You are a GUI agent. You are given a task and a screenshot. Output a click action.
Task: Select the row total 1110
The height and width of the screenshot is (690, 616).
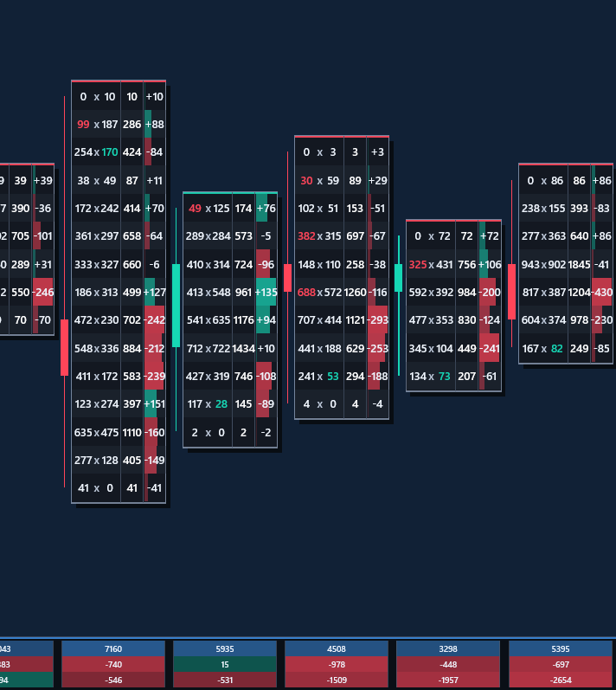pyautogui.click(x=132, y=432)
